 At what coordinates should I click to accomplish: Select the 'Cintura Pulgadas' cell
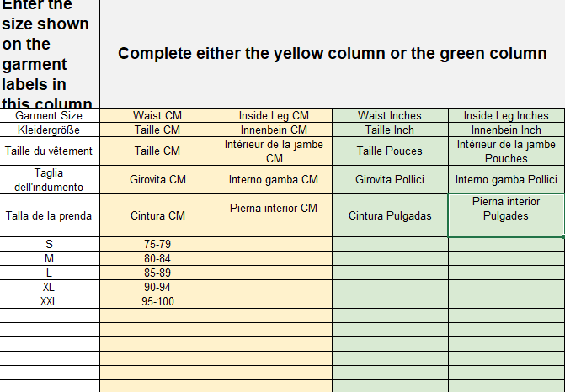coord(390,215)
